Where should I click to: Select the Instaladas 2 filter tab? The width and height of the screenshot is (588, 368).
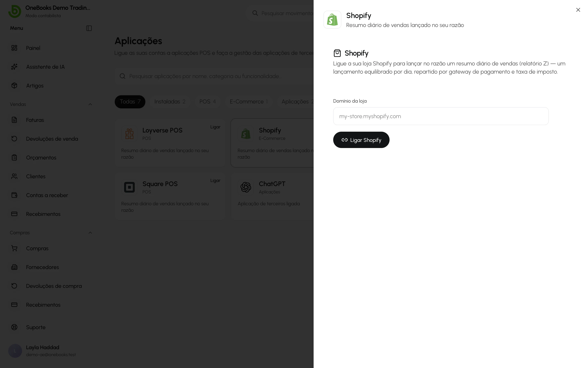pyautogui.click(x=170, y=101)
